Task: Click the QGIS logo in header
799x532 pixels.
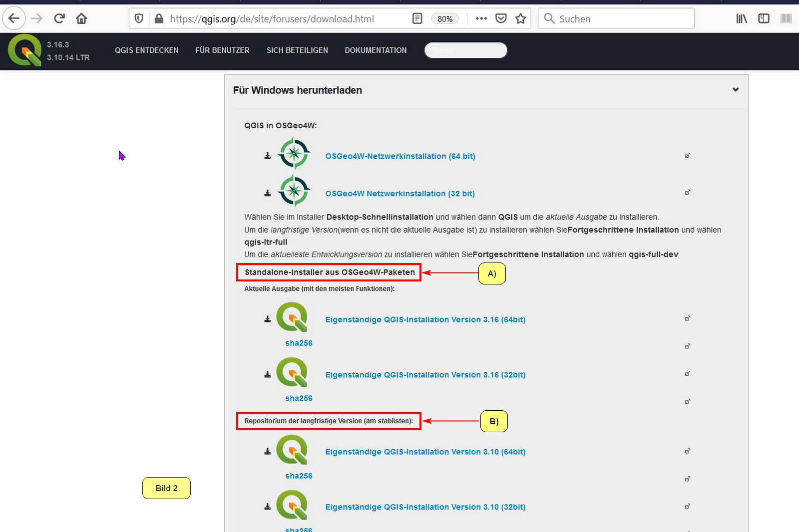Action: [x=24, y=50]
